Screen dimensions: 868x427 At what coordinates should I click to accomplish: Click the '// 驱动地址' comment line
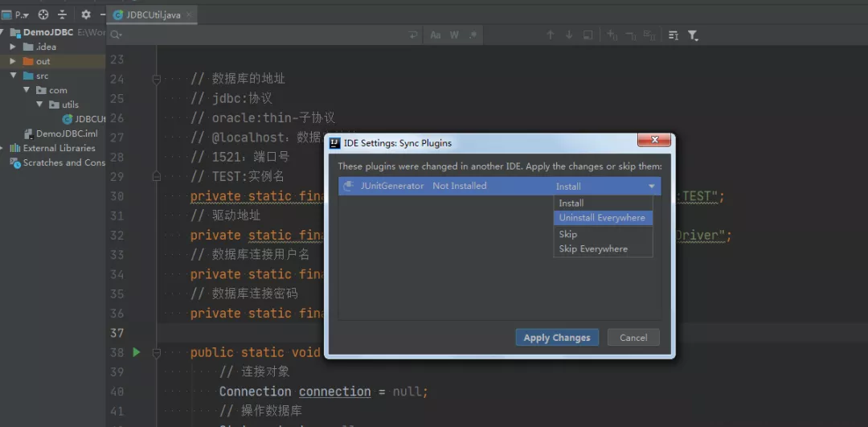point(225,216)
